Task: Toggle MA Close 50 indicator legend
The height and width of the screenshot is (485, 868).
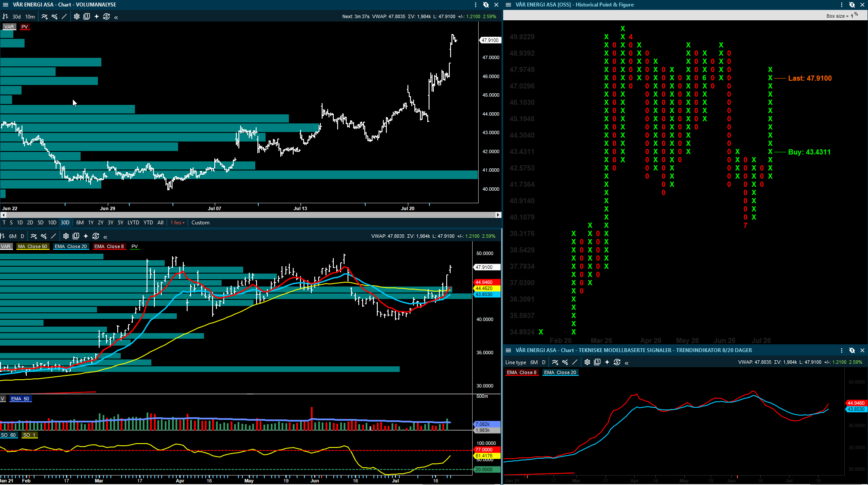Action: point(33,246)
